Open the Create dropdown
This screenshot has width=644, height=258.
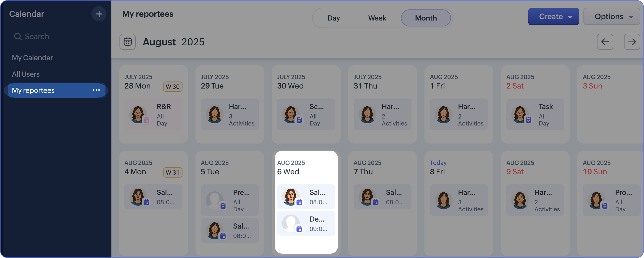point(553,17)
